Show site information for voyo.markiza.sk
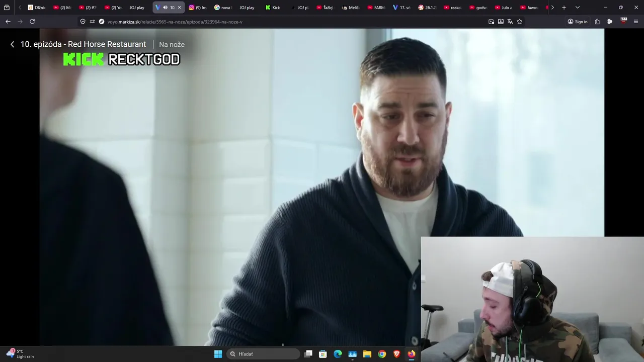 [102, 22]
